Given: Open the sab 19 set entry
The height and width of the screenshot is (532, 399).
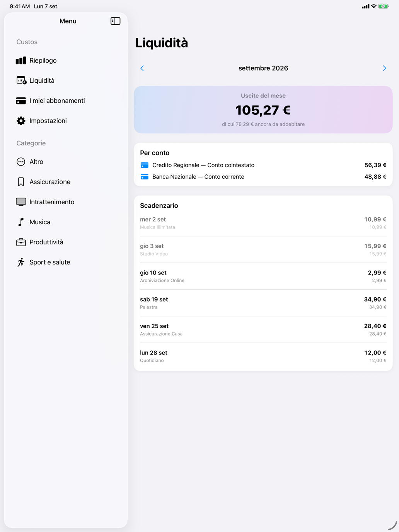Looking at the screenshot, I should 263,303.
